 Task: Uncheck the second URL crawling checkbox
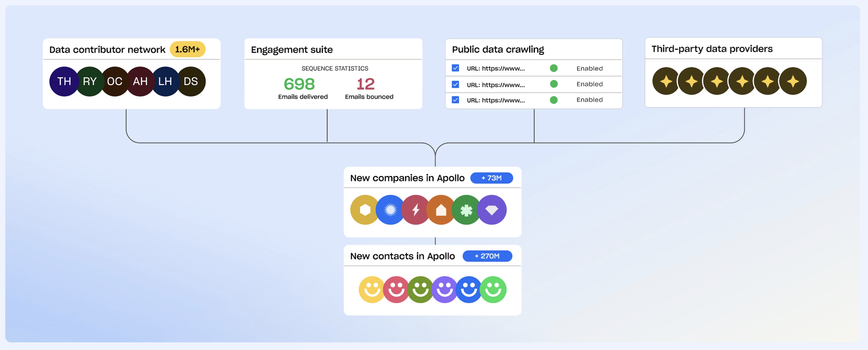pyautogui.click(x=455, y=84)
